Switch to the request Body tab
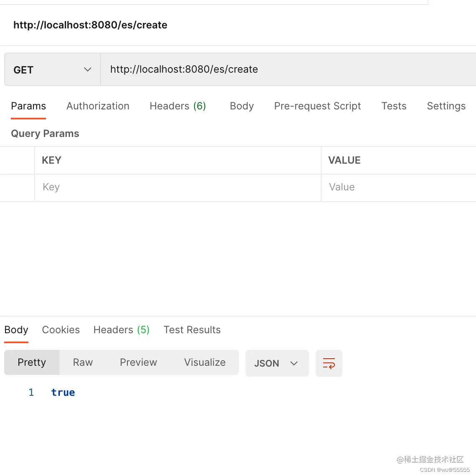This screenshot has width=476, height=476. 242,106
